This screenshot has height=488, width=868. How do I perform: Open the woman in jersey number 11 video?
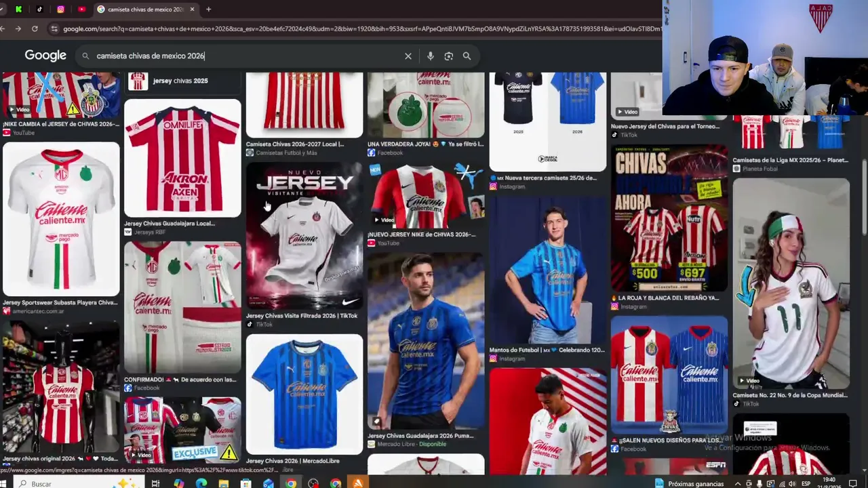tap(791, 283)
